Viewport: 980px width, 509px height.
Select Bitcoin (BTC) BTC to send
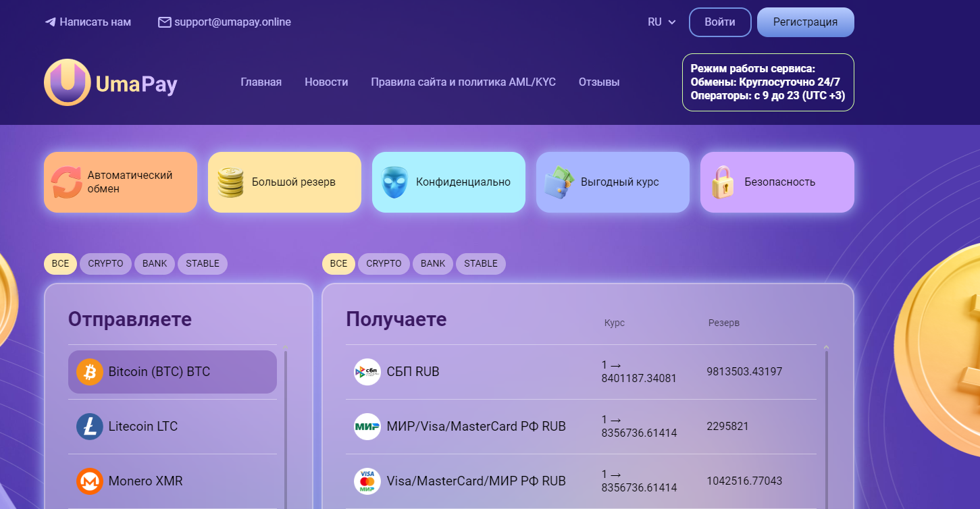point(172,372)
